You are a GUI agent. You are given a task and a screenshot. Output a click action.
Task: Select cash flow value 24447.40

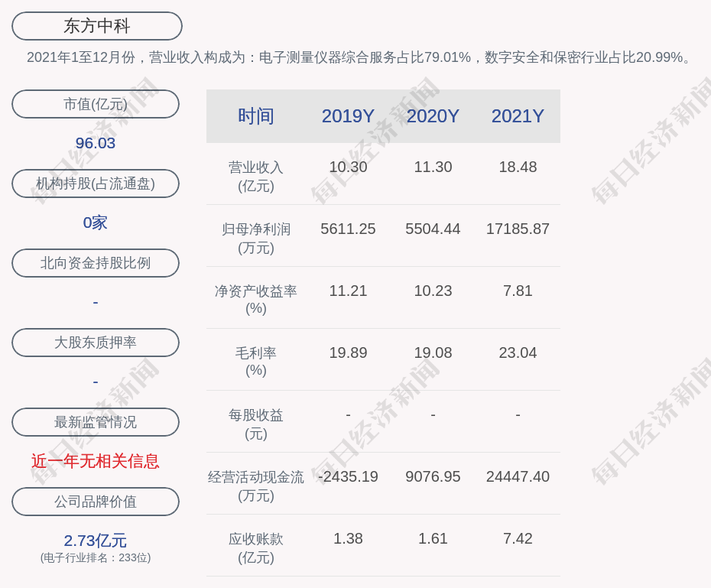518,476
